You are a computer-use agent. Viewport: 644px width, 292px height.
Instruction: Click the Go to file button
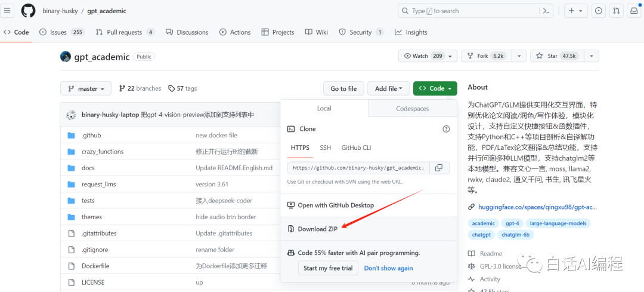pyautogui.click(x=344, y=88)
